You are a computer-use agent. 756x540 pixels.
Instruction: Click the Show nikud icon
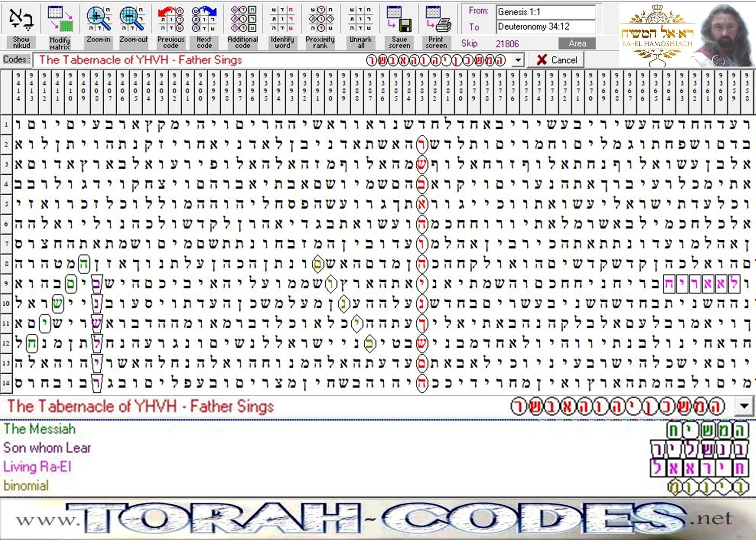coord(21,20)
